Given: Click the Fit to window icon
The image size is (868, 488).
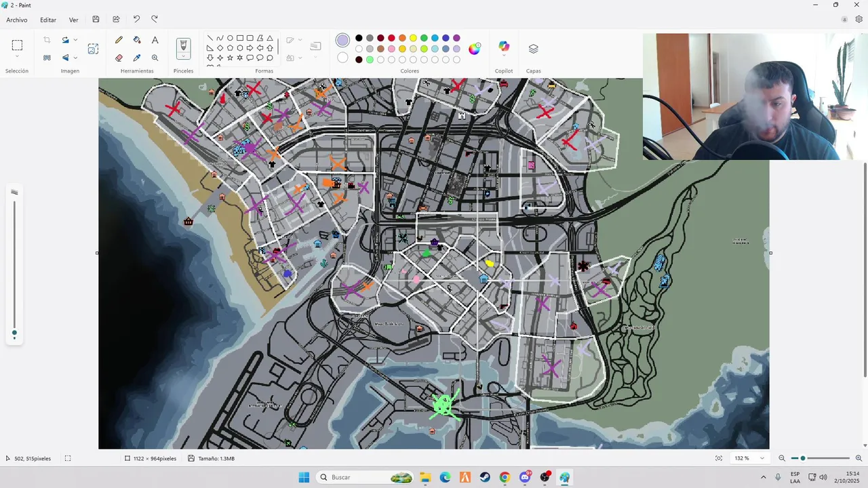Looking at the screenshot, I should pos(719,458).
